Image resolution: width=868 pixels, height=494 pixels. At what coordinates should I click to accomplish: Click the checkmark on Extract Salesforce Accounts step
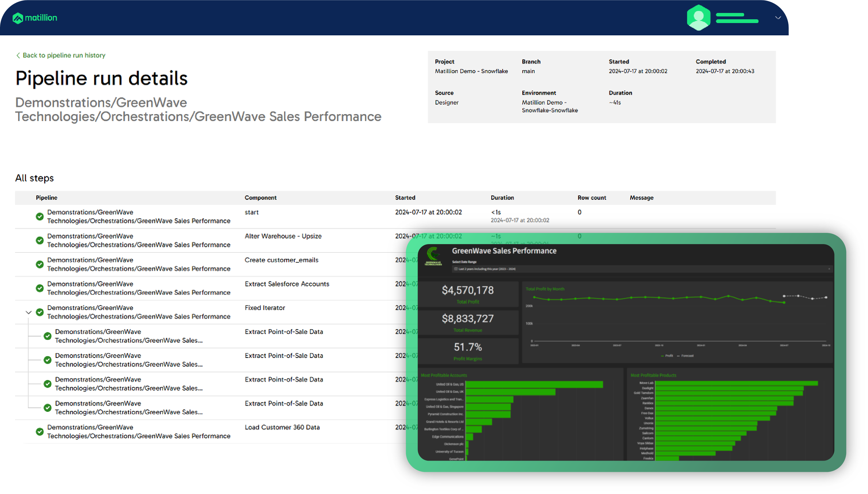pos(40,288)
